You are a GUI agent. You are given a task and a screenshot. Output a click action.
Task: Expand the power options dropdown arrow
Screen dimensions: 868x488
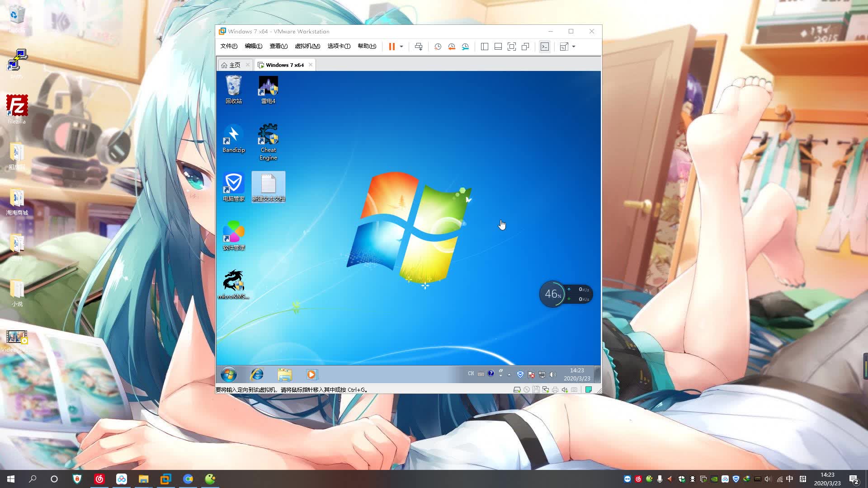pyautogui.click(x=401, y=47)
